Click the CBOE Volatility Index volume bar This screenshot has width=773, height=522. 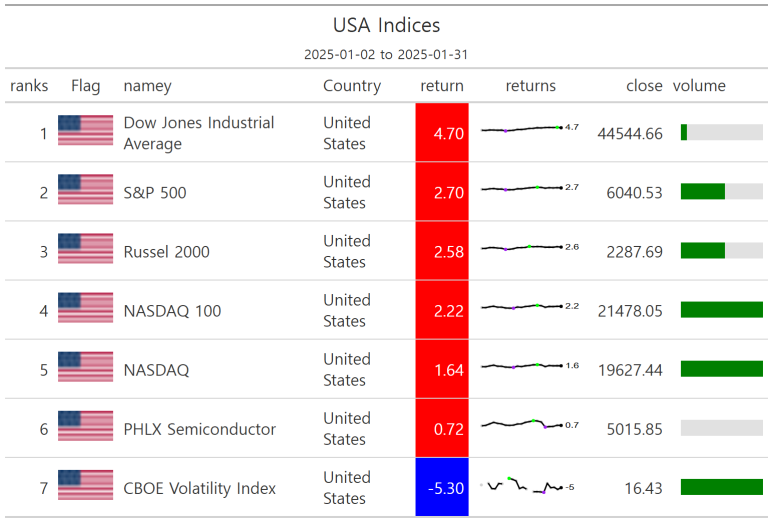click(x=722, y=487)
